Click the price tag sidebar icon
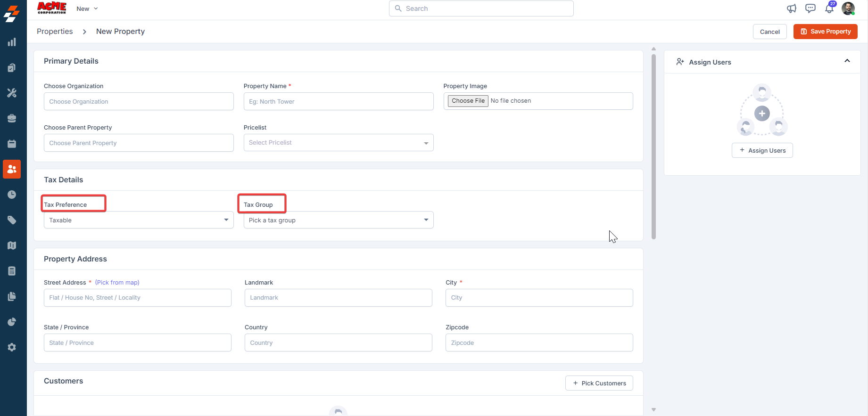Image resolution: width=868 pixels, height=416 pixels. 12,220
